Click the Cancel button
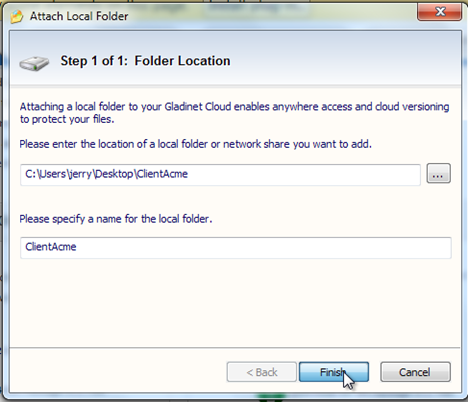The height and width of the screenshot is (402, 468). [415, 372]
